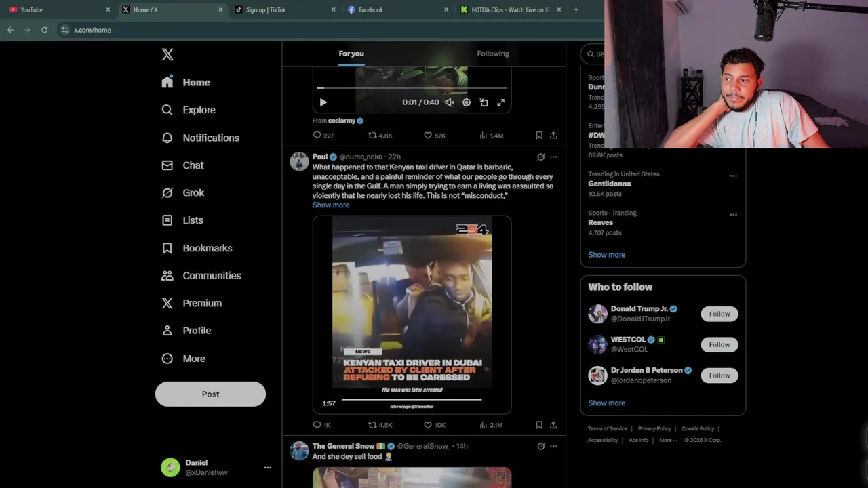The height and width of the screenshot is (488, 868).
Task: Open the Terms of Service link
Action: pyautogui.click(x=608, y=429)
